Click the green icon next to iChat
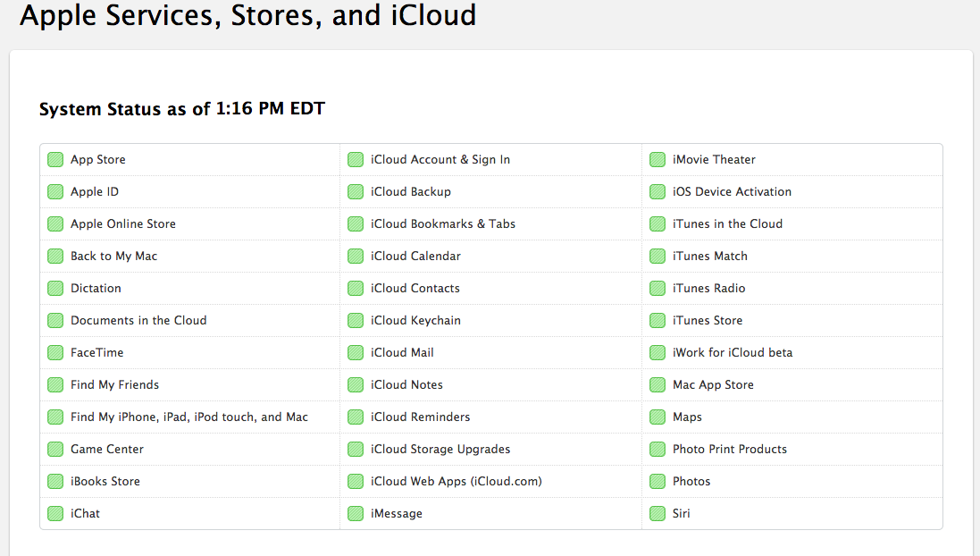 point(55,513)
